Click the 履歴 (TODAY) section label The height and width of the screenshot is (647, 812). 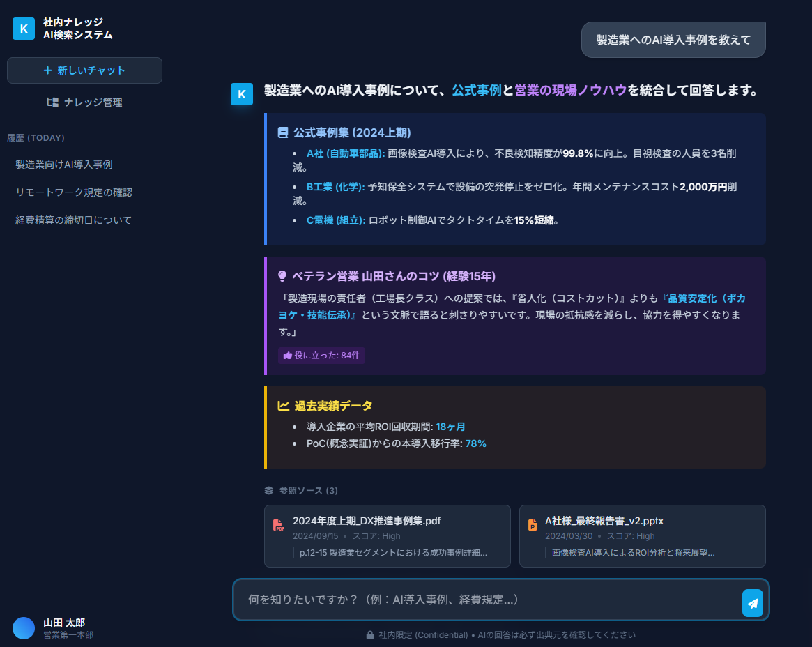(36, 138)
